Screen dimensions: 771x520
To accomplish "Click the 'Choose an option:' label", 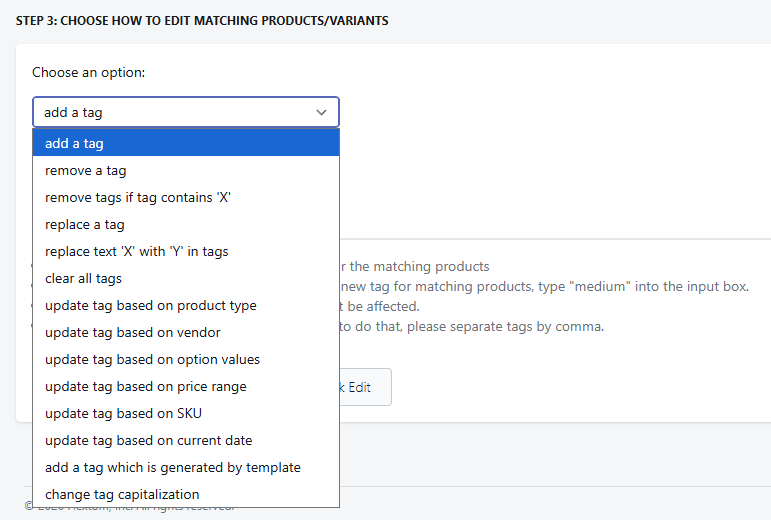I will click(88, 73).
